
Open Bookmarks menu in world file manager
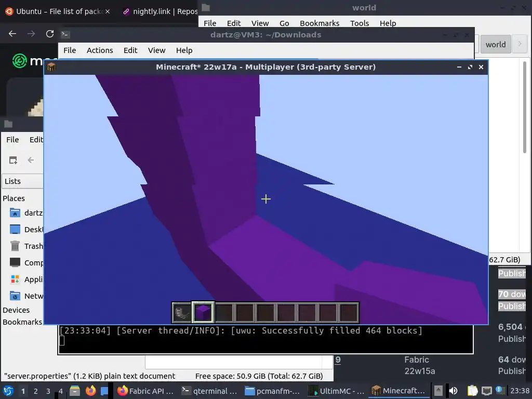[320, 23]
